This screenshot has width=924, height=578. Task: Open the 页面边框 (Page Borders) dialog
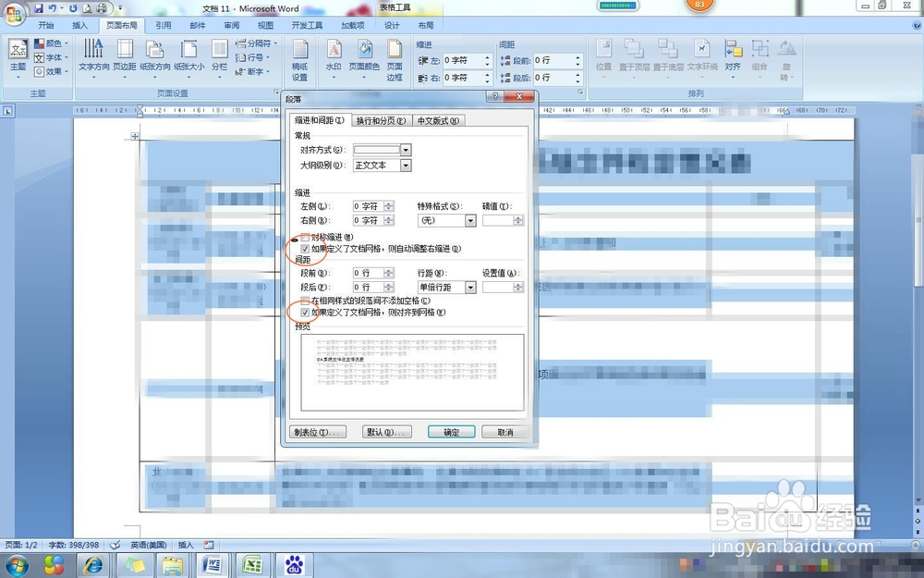click(395, 57)
